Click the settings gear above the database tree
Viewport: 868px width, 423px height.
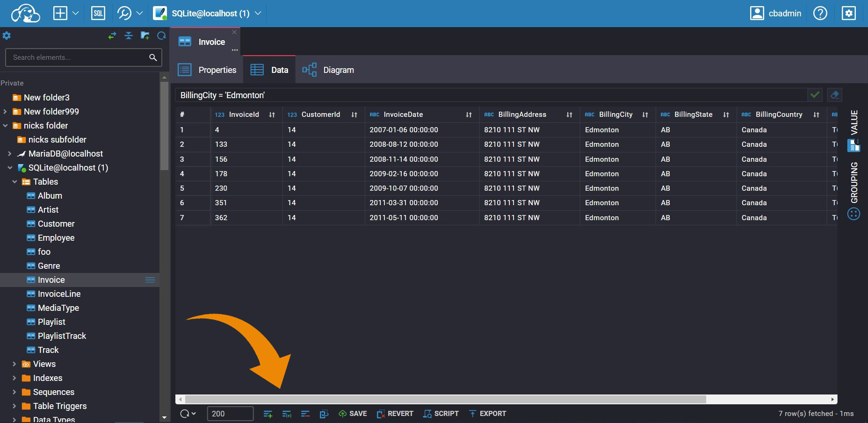point(7,36)
